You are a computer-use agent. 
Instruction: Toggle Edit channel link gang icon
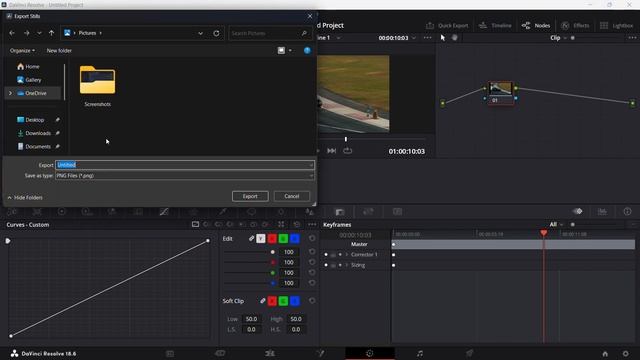251,238
